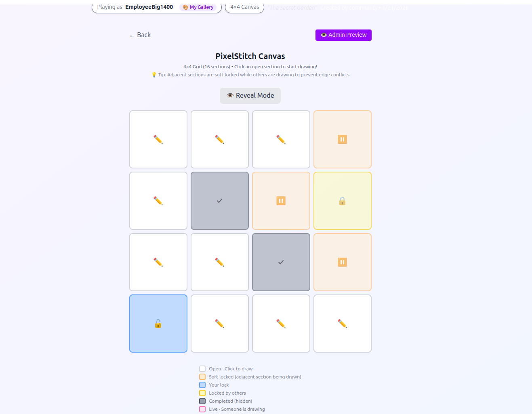Screen dimensions: 532x414
Task: Click the Playing as EmployeeBig1400 badge
Action: (157, 7)
